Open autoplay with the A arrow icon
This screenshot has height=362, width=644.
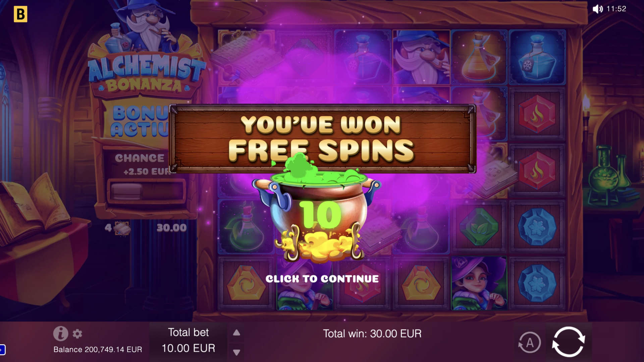[529, 343]
